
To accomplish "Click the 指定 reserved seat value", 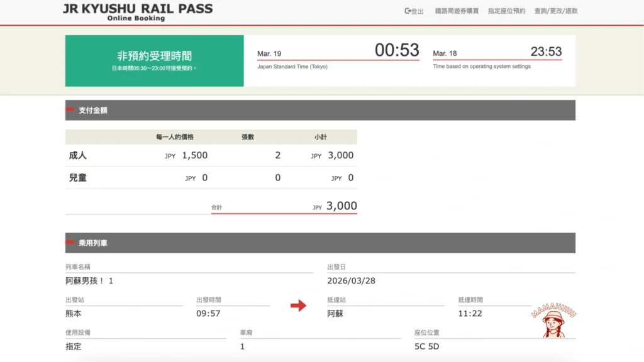I will [x=74, y=346].
